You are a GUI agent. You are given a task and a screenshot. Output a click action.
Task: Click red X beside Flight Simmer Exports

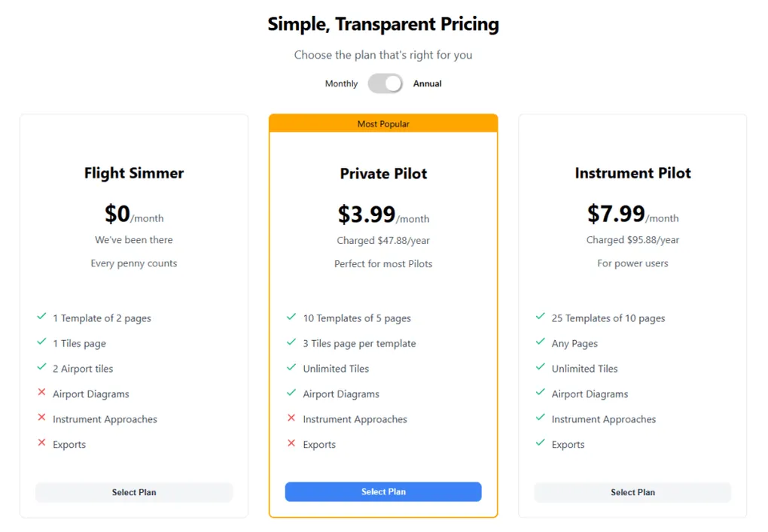(42, 443)
